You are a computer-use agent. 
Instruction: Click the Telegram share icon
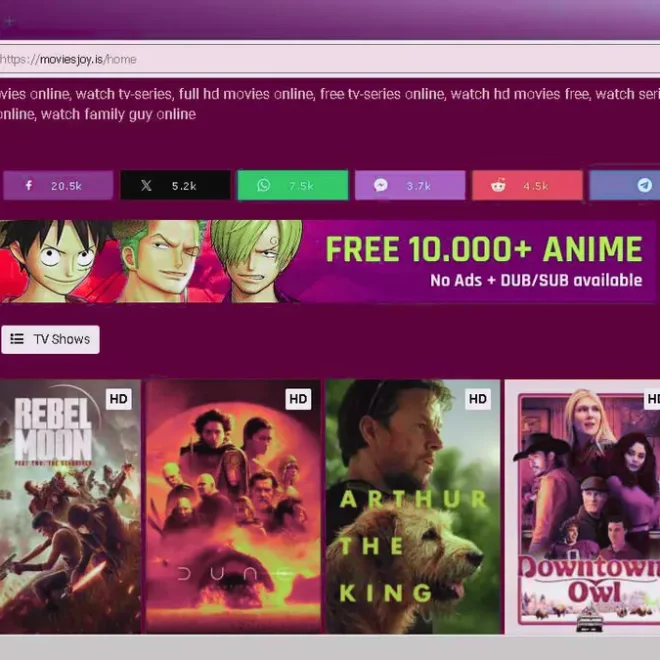(644, 185)
